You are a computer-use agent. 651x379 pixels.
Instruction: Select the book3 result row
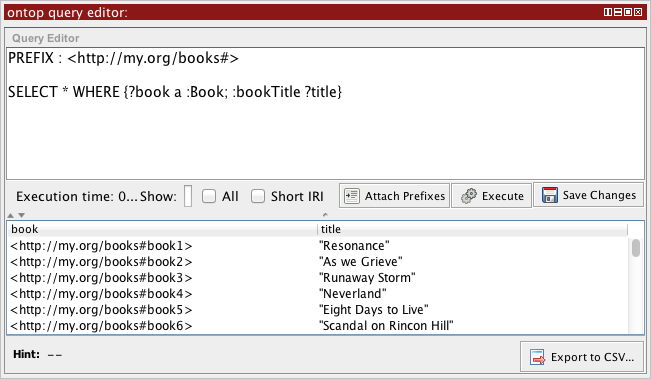[318, 278]
